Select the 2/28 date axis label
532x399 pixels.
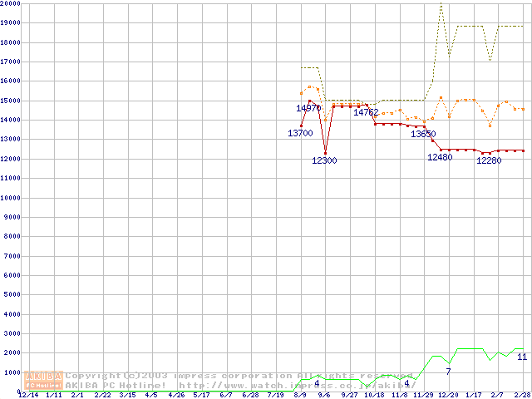[x=522, y=395]
